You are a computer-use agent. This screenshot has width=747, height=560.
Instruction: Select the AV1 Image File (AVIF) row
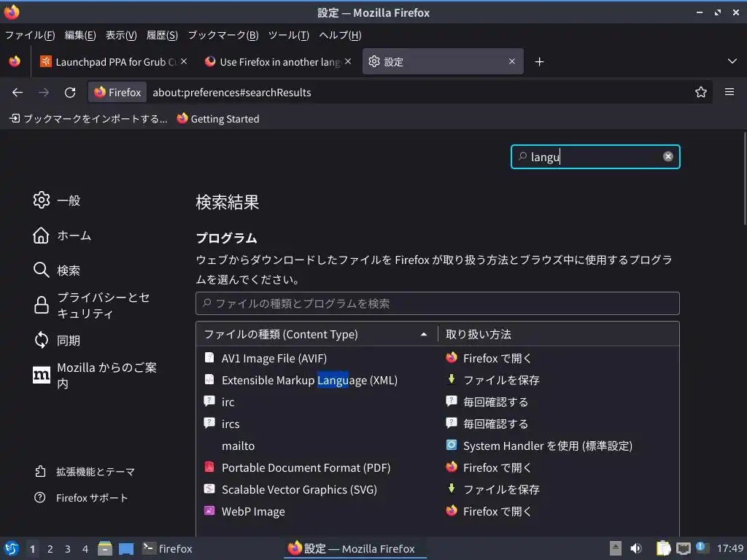point(438,358)
